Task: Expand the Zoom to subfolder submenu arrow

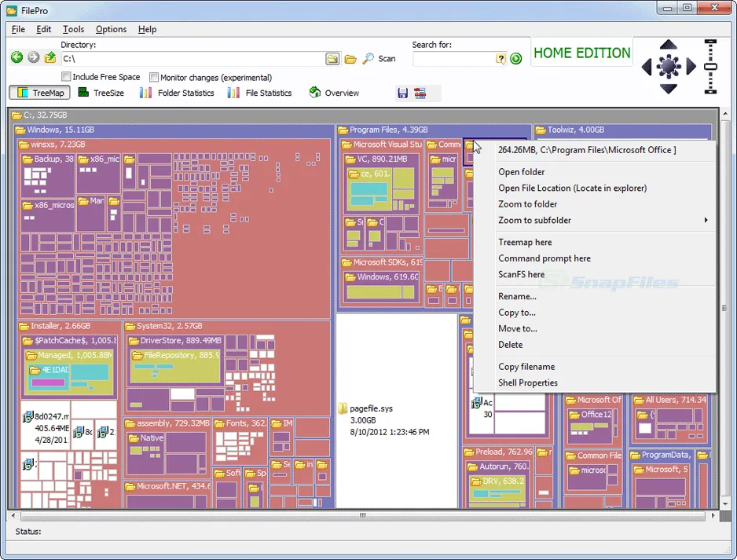Action: click(x=706, y=220)
